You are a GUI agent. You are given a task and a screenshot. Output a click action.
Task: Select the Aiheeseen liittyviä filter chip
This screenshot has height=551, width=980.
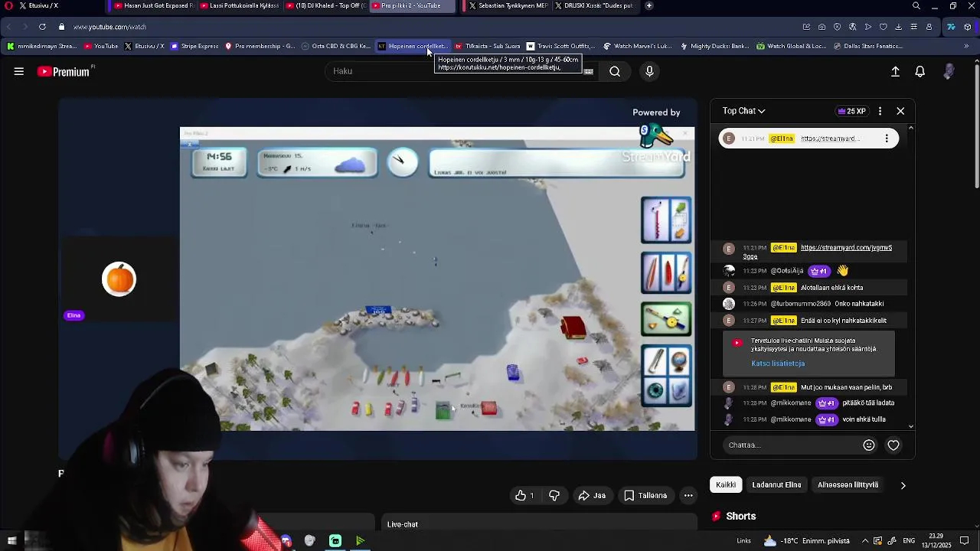(x=848, y=484)
